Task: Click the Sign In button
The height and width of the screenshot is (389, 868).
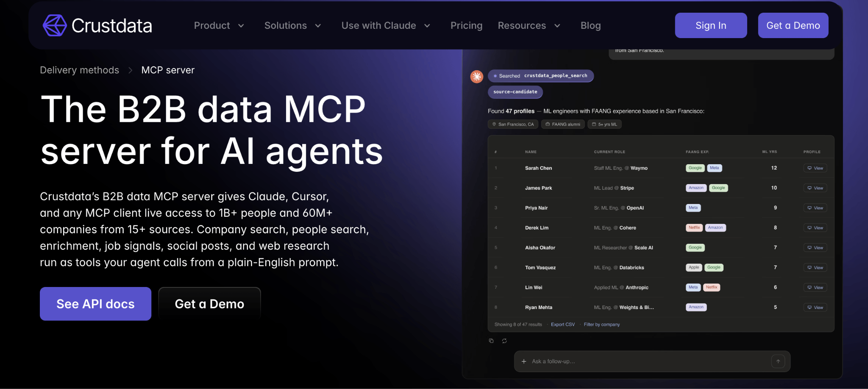Action: (711, 25)
